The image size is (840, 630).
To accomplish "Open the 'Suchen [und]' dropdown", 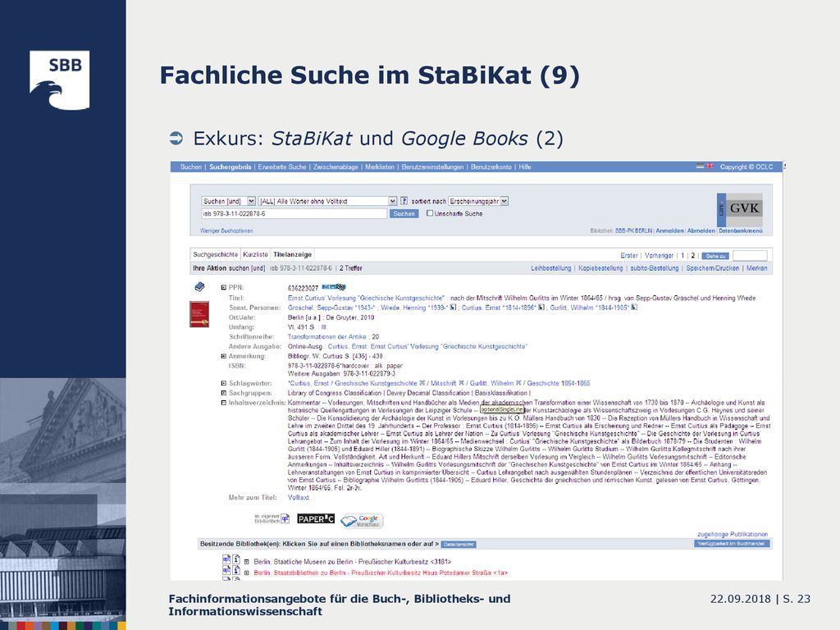I will point(229,201).
